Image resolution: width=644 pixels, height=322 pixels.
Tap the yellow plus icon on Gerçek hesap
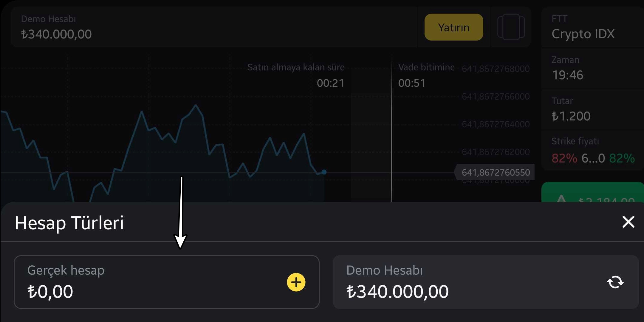[296, 282]
